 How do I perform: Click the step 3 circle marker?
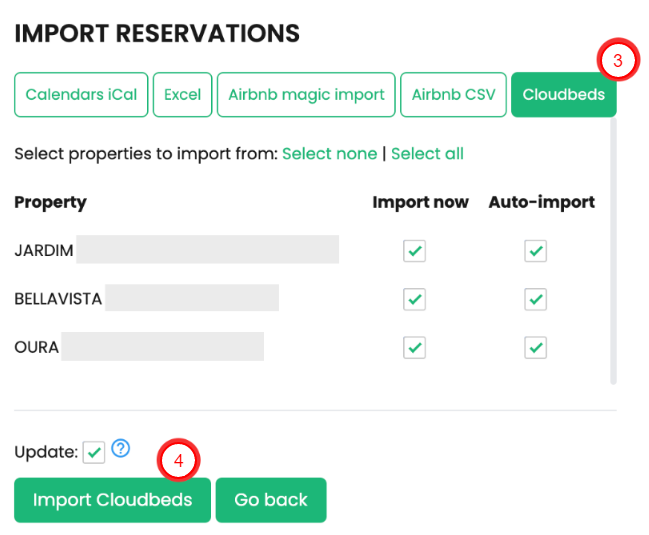618,61
